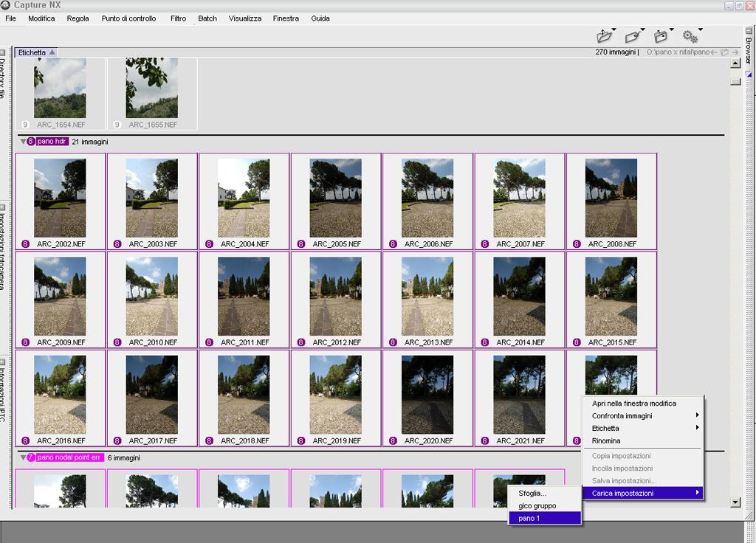Viewport: 756px width, 543px height.
Task: Select the ARC_2004.NEF thumbnail
Action: pos(244,198)
